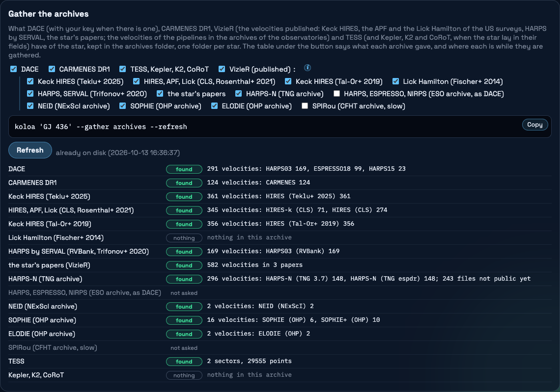Uncheck the DACE checkbox
Image resolution: width=560 pixels, height=392 pixels.
[x=14, y=69]
